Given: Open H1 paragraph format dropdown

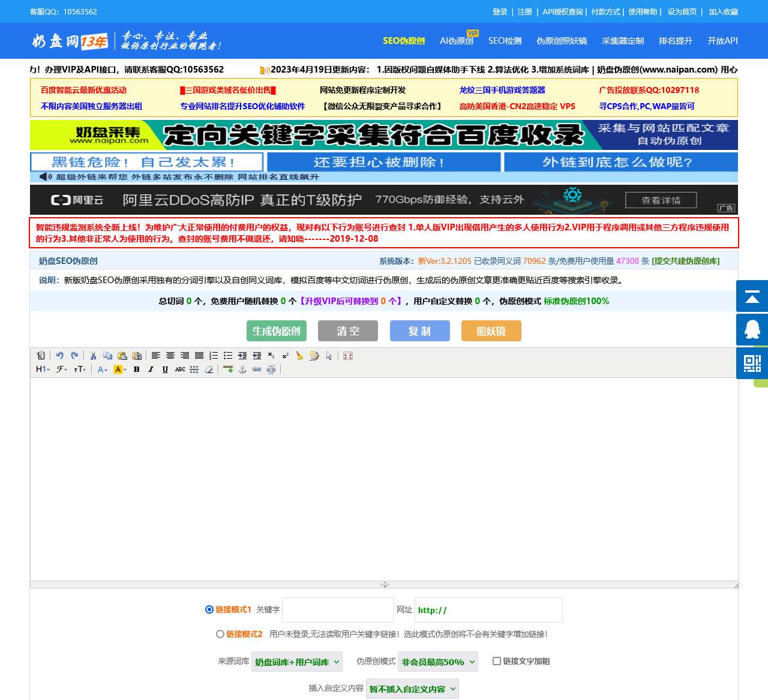Looking at the screenshot, I should coord(43,369).
